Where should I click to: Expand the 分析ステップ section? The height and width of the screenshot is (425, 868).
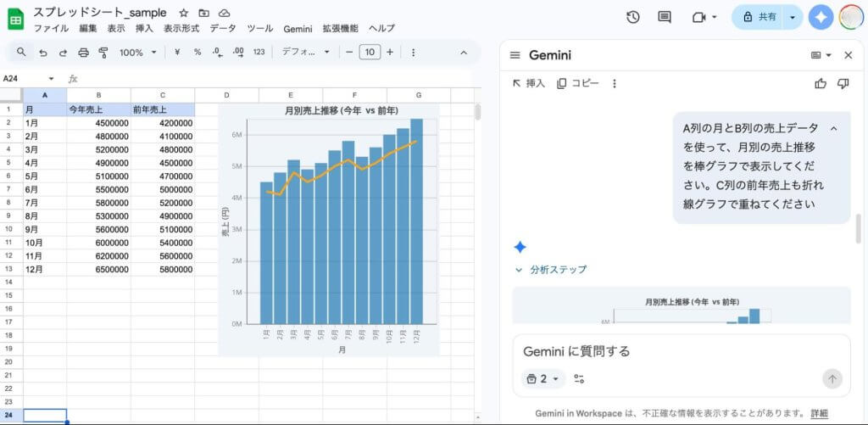click(550, 270)
